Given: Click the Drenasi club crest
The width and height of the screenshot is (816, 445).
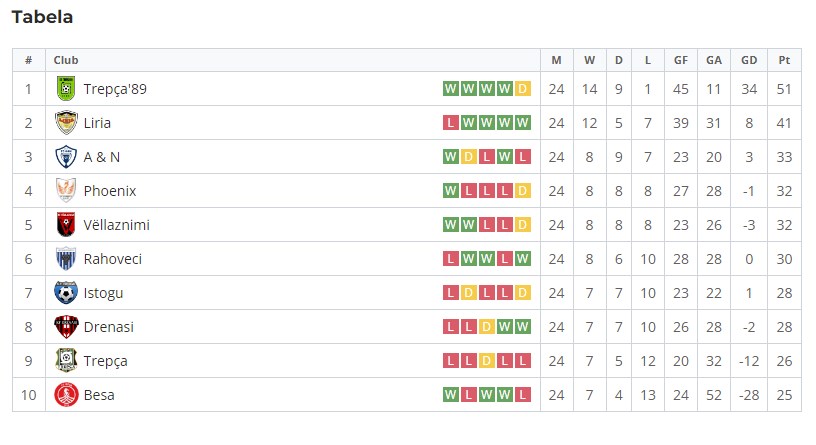Looking at the screenshot, I should pos(66,327).
